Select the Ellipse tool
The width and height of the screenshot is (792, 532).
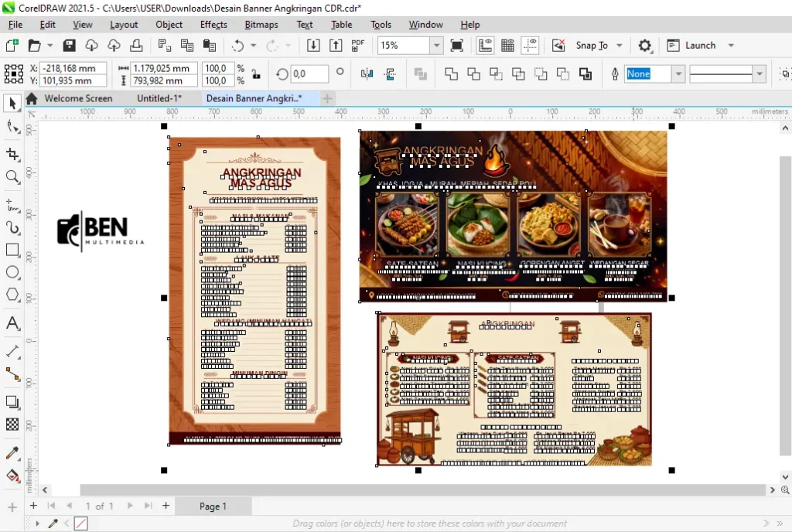pyautogui.click(x=12, y=272)
